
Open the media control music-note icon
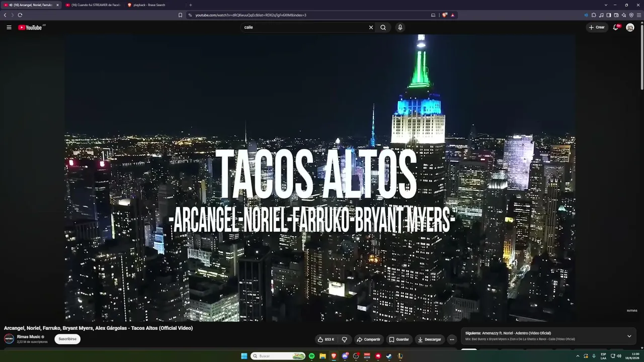601,15
